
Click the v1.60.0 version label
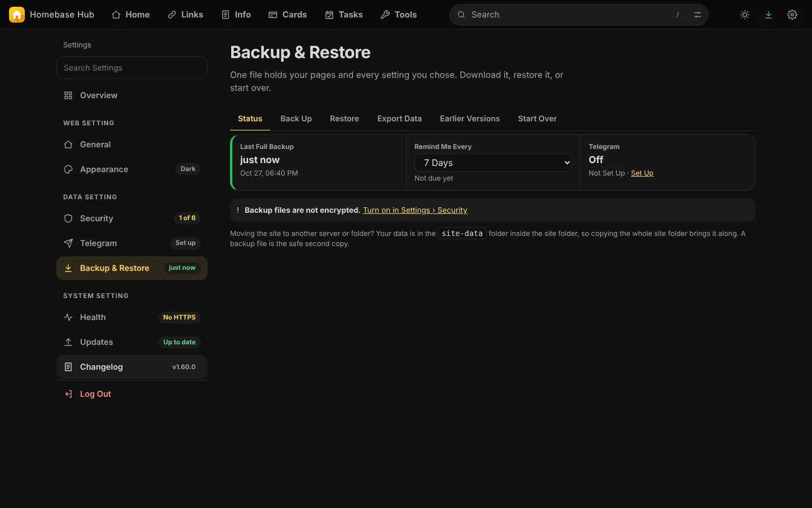point(184,367)
